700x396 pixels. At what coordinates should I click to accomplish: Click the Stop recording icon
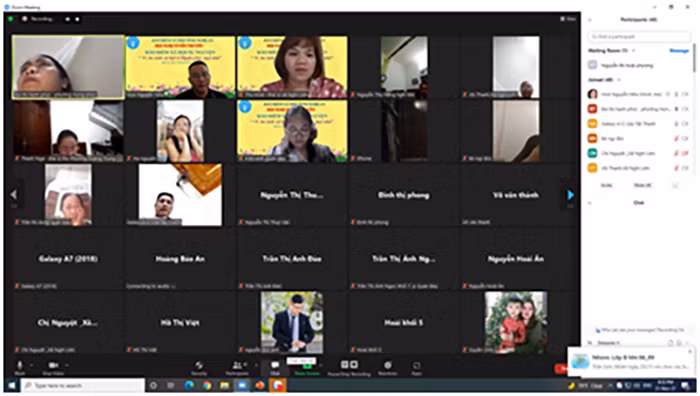pyautogui.click(x=354, y=365)
